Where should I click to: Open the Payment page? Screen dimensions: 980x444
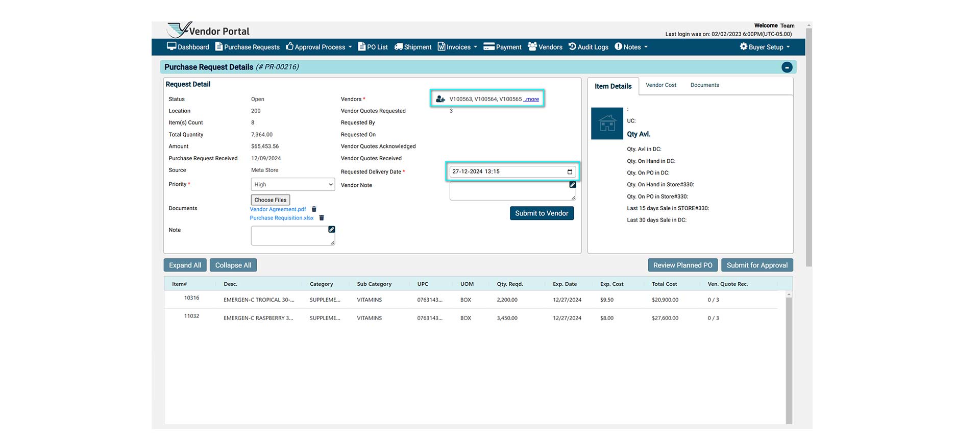tap(502, 47)
